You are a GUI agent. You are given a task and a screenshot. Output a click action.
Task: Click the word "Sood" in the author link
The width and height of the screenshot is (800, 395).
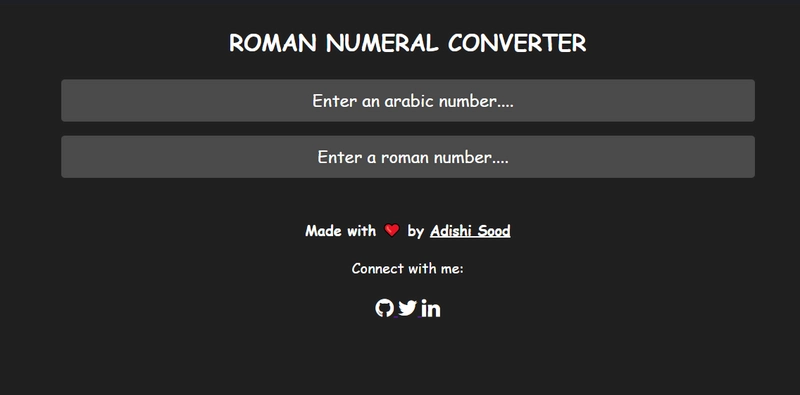click(x=492, y=231)
